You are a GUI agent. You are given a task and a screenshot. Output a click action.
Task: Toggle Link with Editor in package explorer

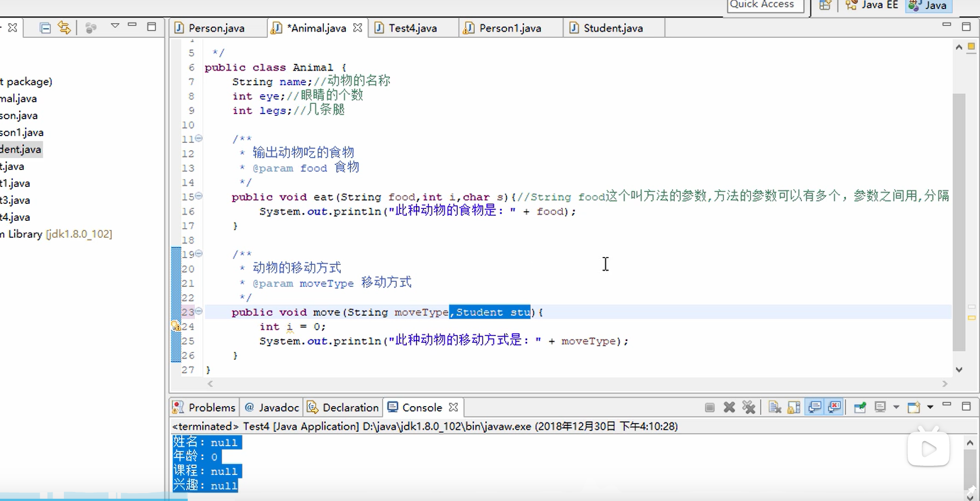(x=64, y=28)
